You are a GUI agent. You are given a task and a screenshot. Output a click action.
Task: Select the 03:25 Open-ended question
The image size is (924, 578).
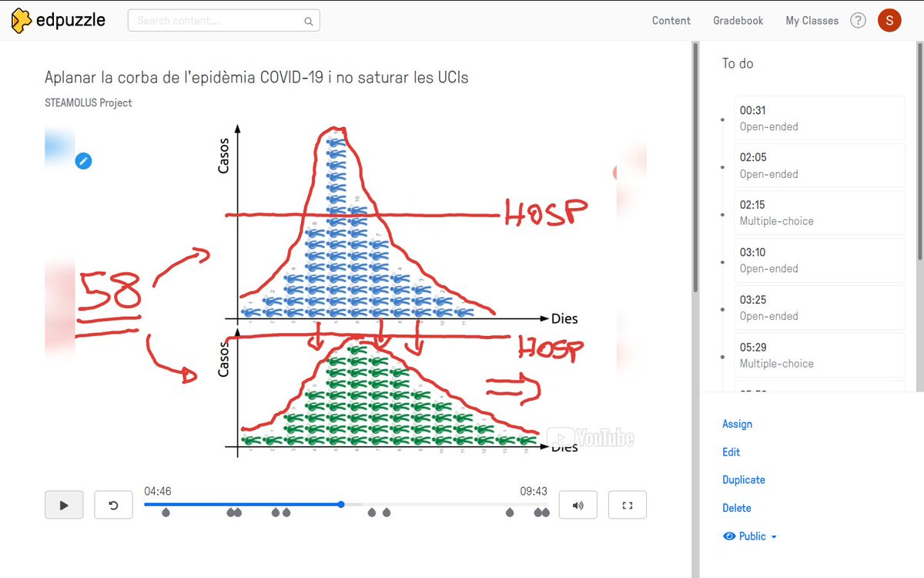819,307
